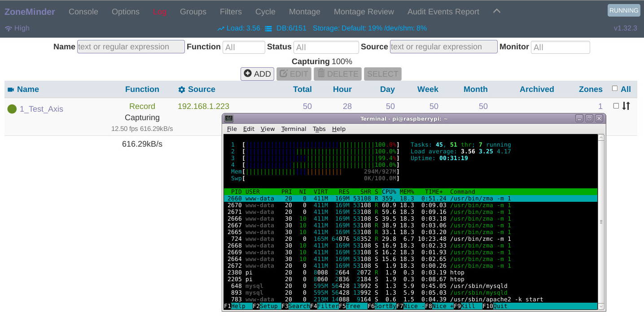Toggle the All select checkbox
This screenshot has width=644, height=326.
click(615, 89)
